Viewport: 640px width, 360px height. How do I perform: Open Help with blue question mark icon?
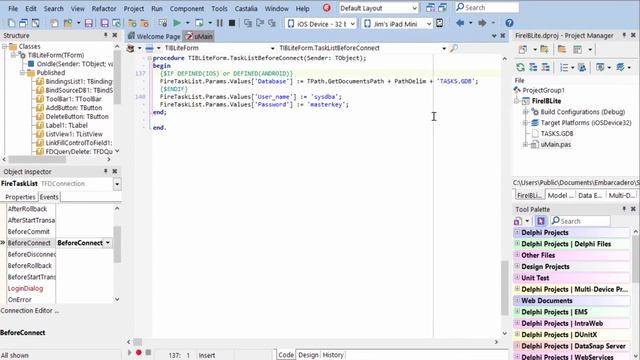509,23
